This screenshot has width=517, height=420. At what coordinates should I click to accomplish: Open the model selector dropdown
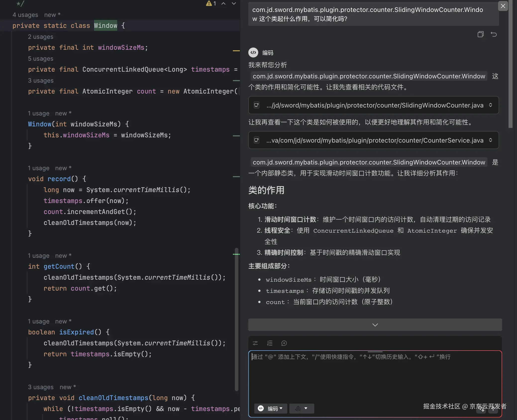pos(302,409)
